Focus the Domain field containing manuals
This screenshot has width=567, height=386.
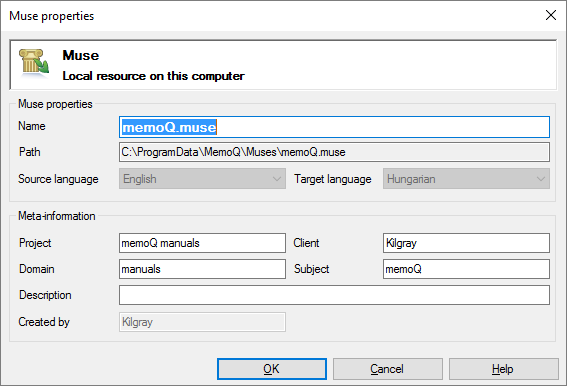click(202, 269)
